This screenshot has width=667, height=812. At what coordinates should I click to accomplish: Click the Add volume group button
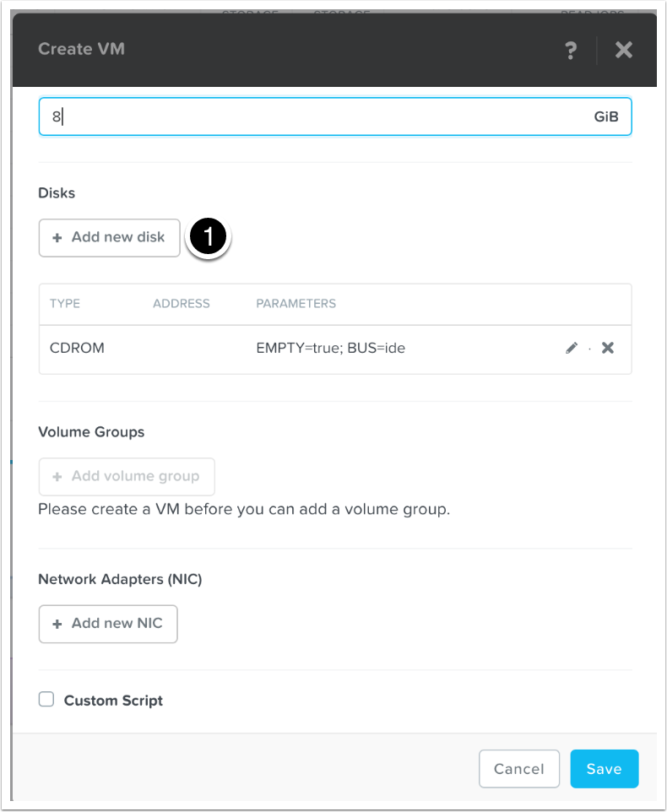coord(127,477)
